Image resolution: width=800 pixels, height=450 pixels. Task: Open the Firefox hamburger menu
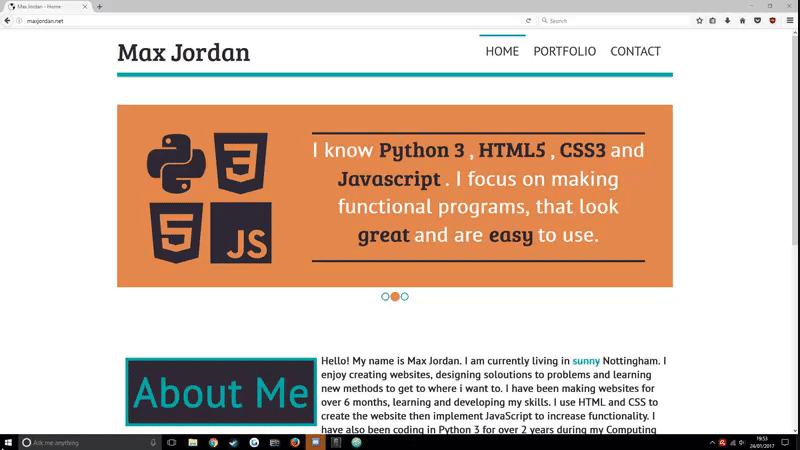click(790, 21)
